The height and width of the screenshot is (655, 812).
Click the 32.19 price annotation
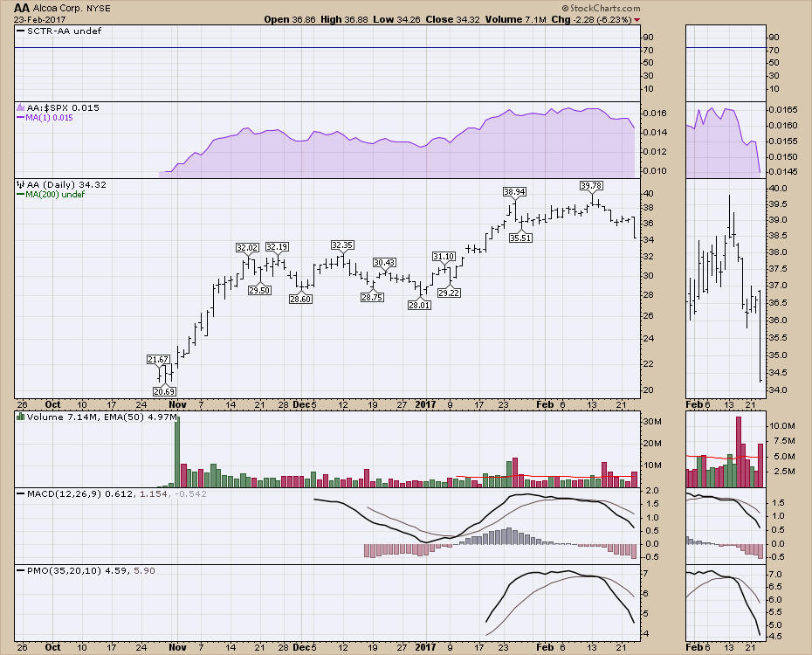click(277, 246)
